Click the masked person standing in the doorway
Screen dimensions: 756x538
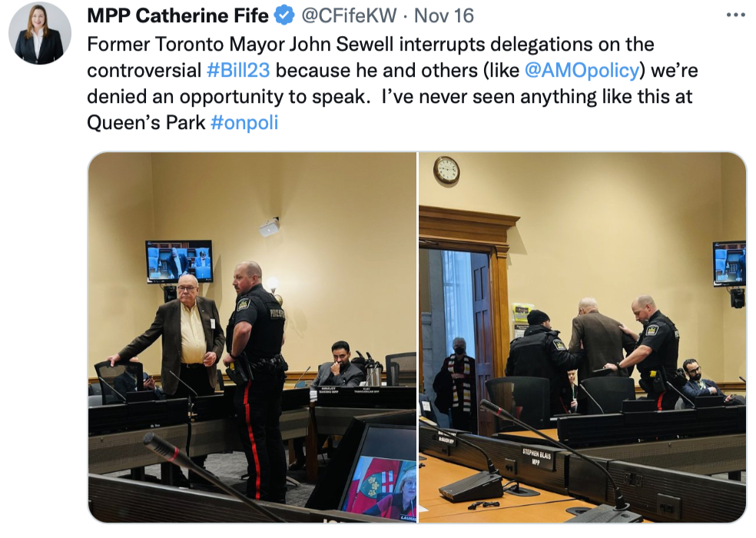pyautogui.click(x=454, y=383)
